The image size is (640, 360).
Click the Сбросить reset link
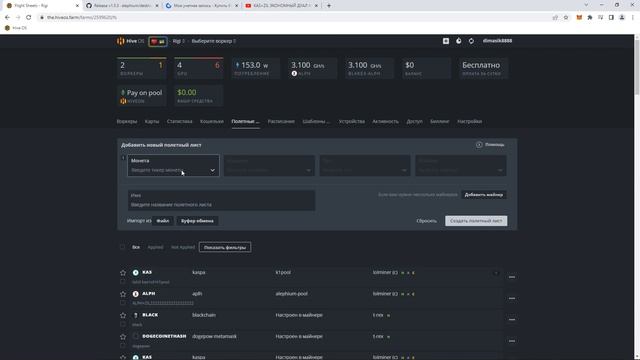pos(427,221)
